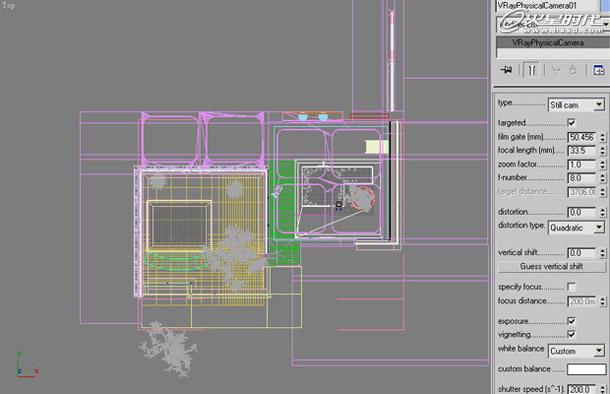
Task: Click the VRayPhysicalCamera01 name field
Action: click(x=547, y=5)
